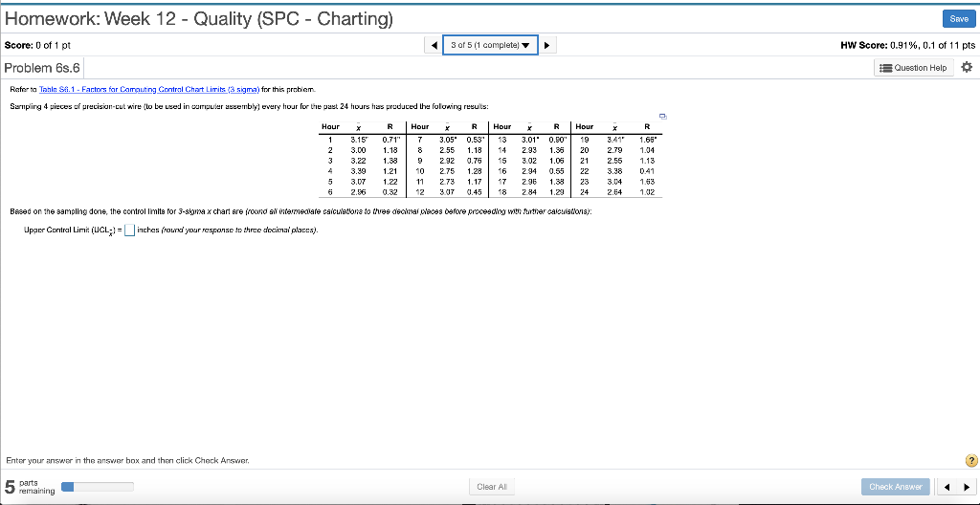Select hour 22 range value 0.41

(646, 170)
